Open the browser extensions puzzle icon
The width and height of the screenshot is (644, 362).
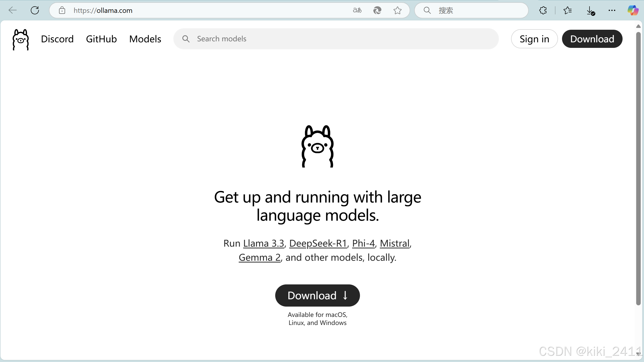tap(543, 10)
